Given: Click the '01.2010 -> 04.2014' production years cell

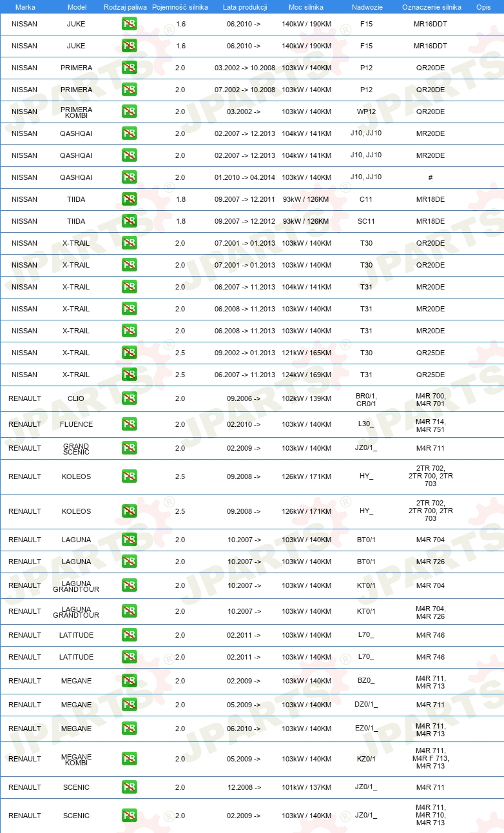Looking at the screenshot, I should click(x=245, y=177).
